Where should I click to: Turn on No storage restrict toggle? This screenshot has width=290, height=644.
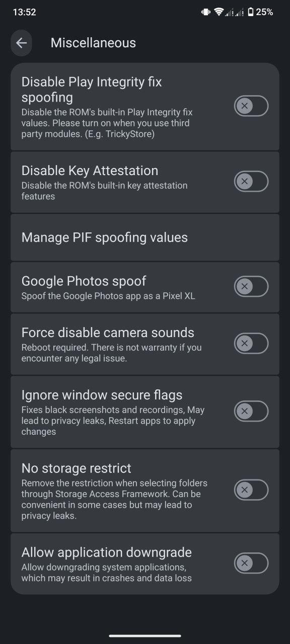point(251,490)
